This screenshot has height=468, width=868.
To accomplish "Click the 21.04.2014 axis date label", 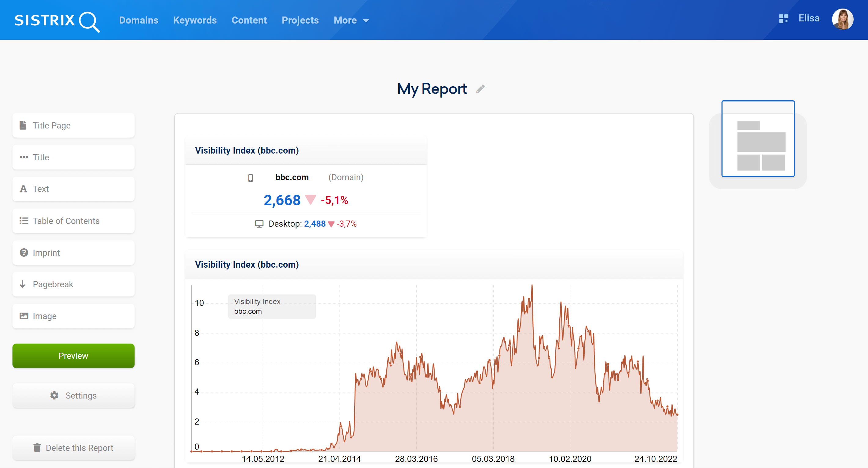I will 339,459.
